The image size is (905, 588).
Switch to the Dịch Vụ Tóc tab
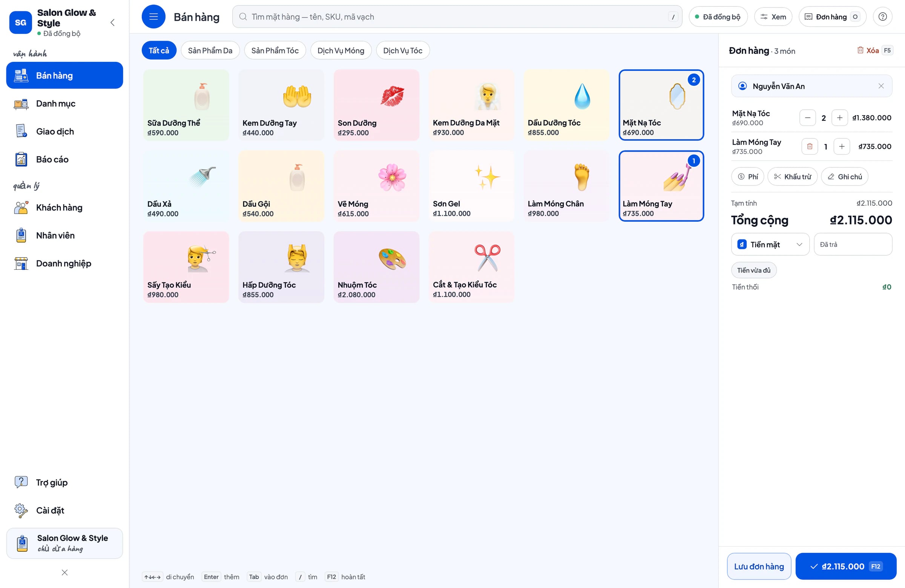click(403, 50)
